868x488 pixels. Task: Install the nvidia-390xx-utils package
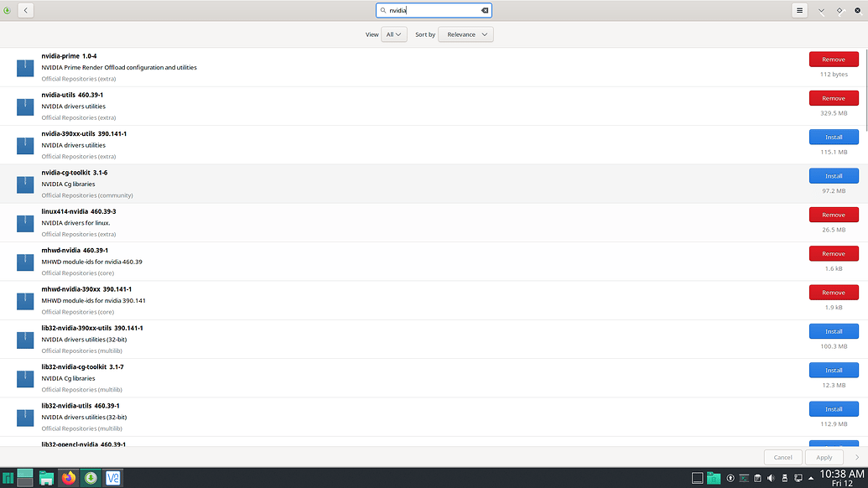point(834,137)
